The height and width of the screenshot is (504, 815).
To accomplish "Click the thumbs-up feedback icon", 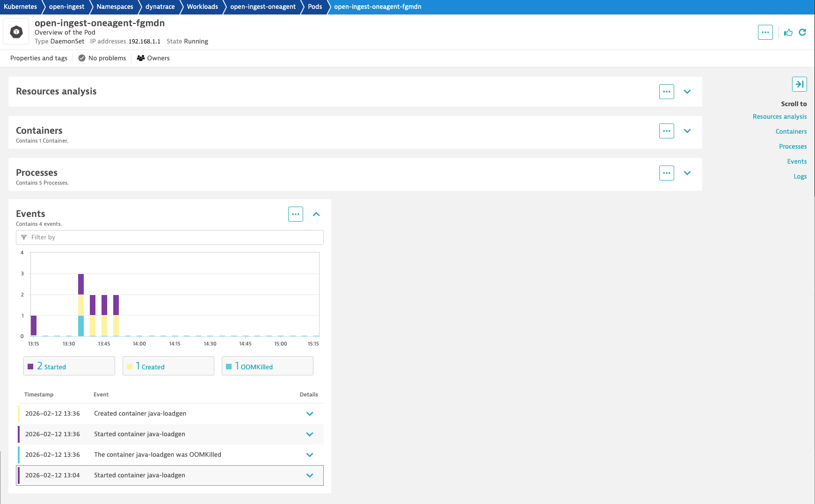I will (x=788, y=32).
